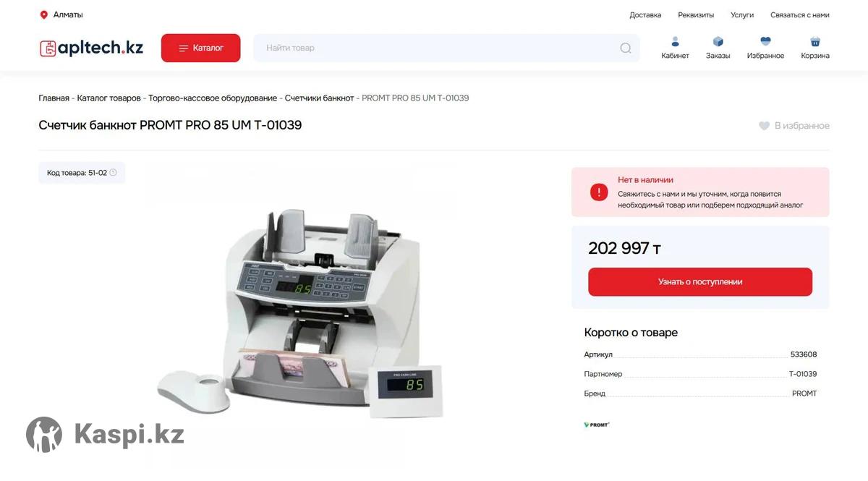Expand the Каталог menu button
Screen dimensions: 868x481
coord(200,48)
